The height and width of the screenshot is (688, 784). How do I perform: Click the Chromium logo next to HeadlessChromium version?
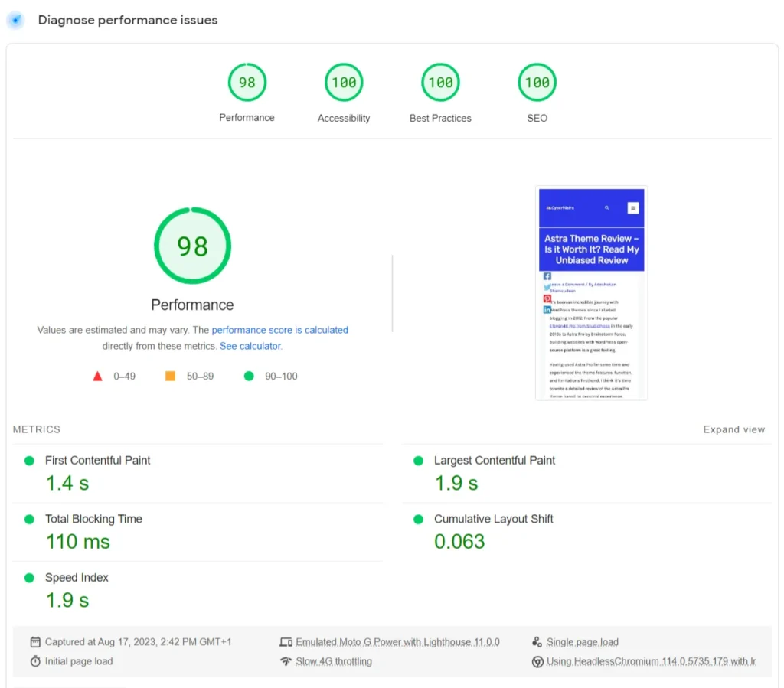[537, 661]
